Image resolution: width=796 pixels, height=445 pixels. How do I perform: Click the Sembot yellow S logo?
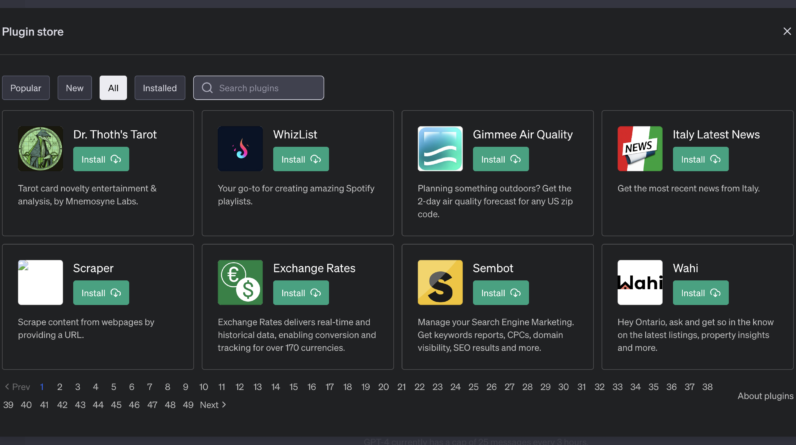[x=440, y=283]
